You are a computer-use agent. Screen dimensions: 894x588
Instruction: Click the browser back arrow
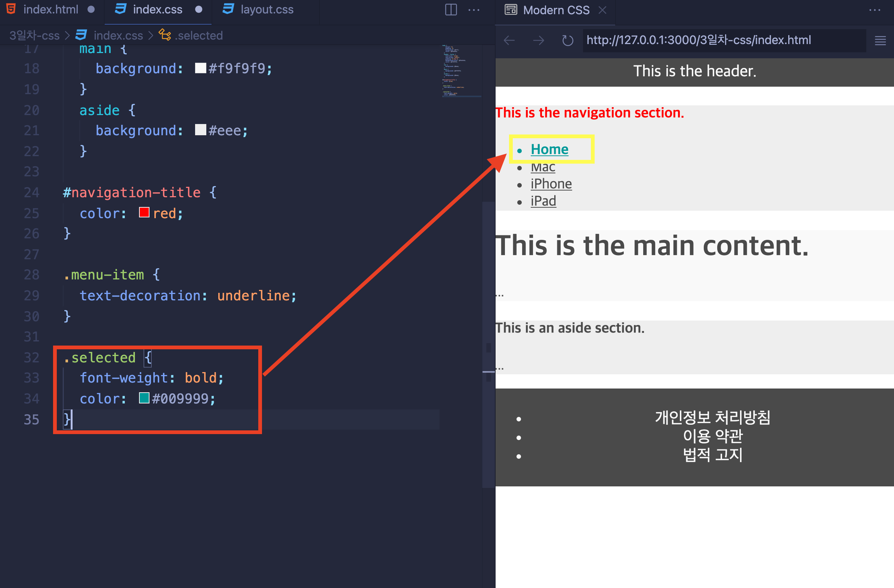(x=509, y=40)
